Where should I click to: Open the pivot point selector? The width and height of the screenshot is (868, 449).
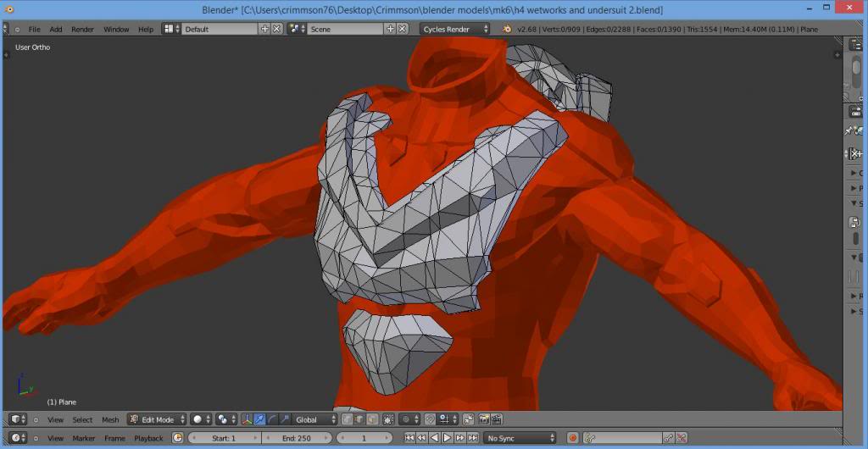[x=226, y=419]
